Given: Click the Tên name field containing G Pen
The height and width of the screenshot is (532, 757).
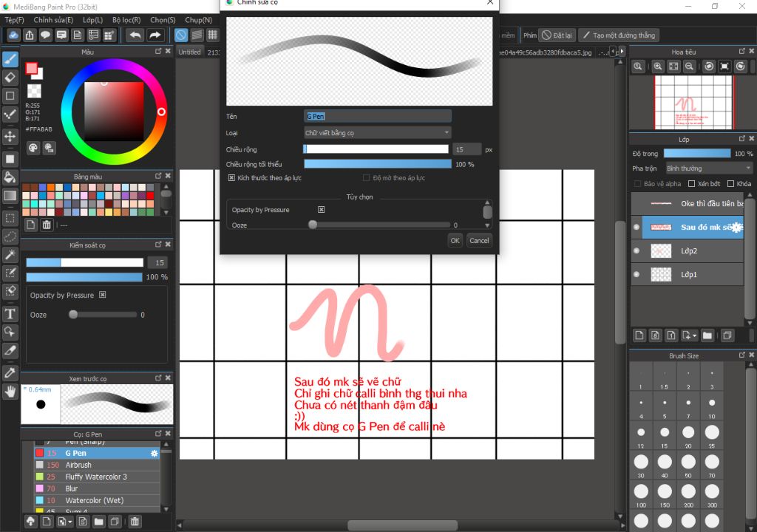Looking at the screenshot, I should tap(378, 116).
